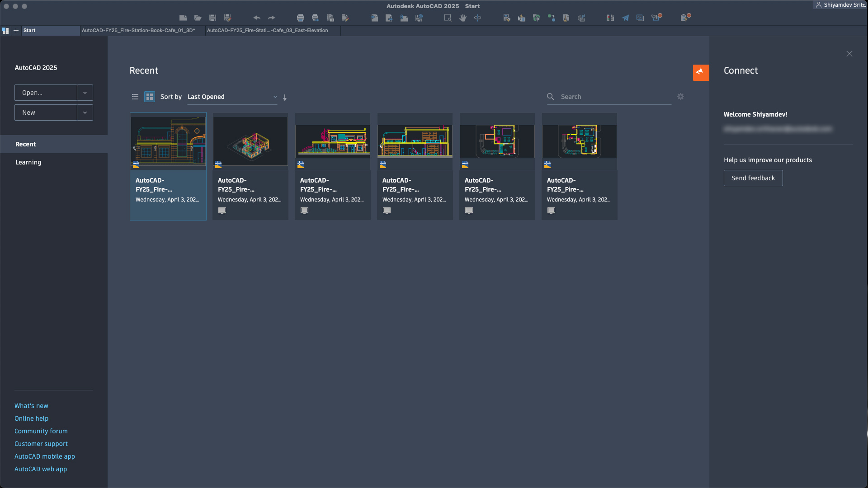This screenshot has width=868, height=488.
Task: Click the Search recent files field
Action: pos(615,97)
